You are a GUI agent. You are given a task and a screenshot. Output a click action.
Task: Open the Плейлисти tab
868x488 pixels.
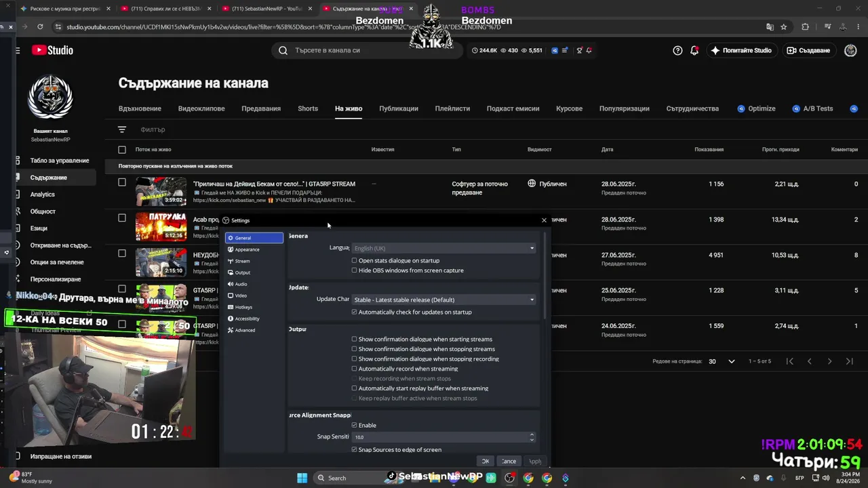(x=452, y=108)
